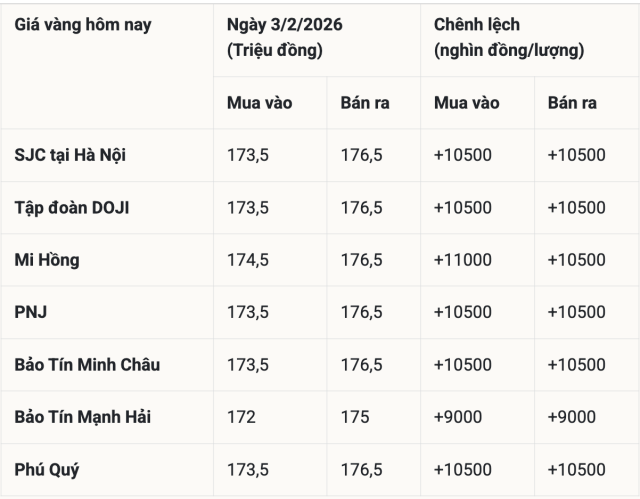Select the "Bảo Tín Minh Châu" row label

[87, 364]
